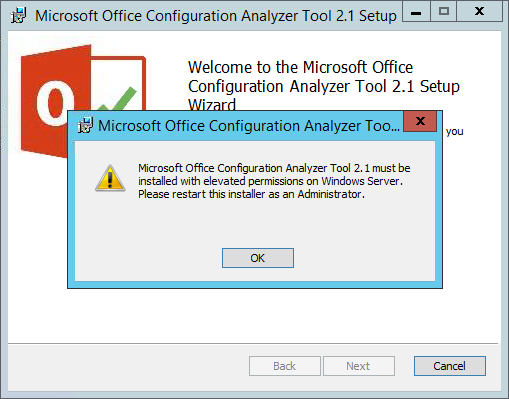Screen dimensions: 509x399
Task: Click the greyed-out Next button
Action: click(x=359, y=366)
